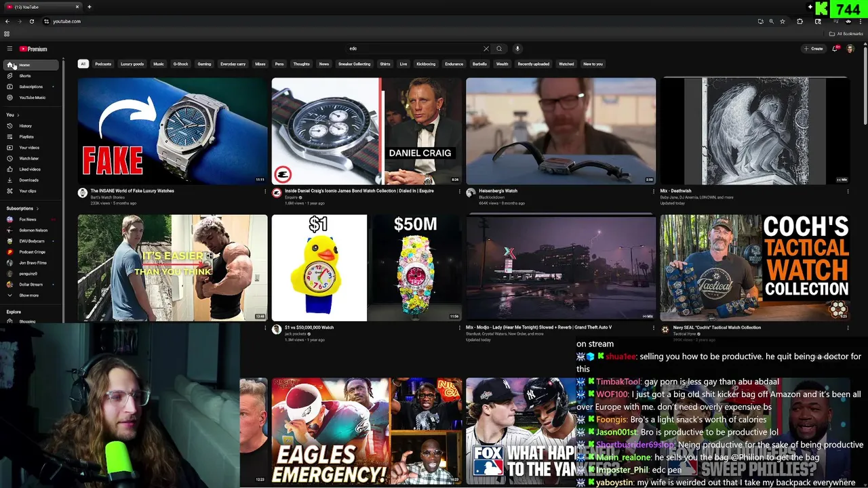Go back in the browser

click(x=7, y=21)
